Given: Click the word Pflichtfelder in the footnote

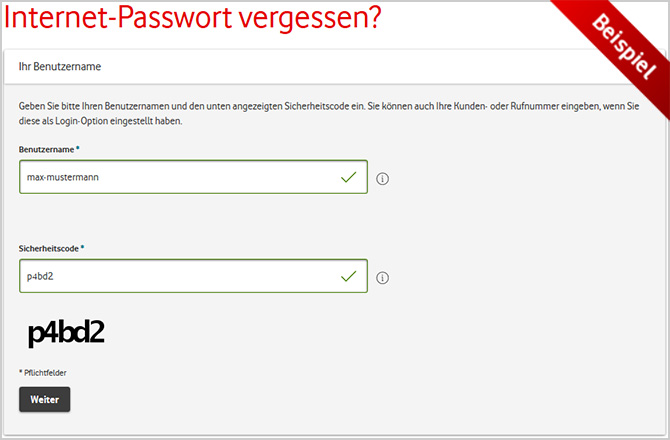Looking at the screenshot, I should click(46, 373).
